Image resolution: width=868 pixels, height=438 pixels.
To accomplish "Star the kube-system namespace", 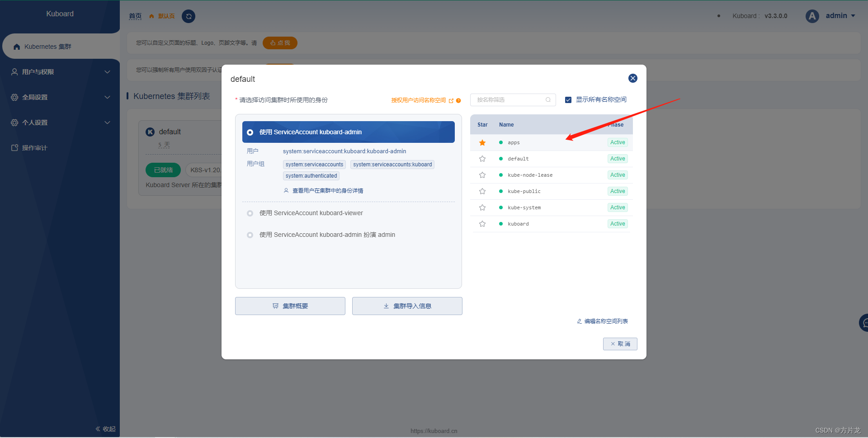I will 482,207.
